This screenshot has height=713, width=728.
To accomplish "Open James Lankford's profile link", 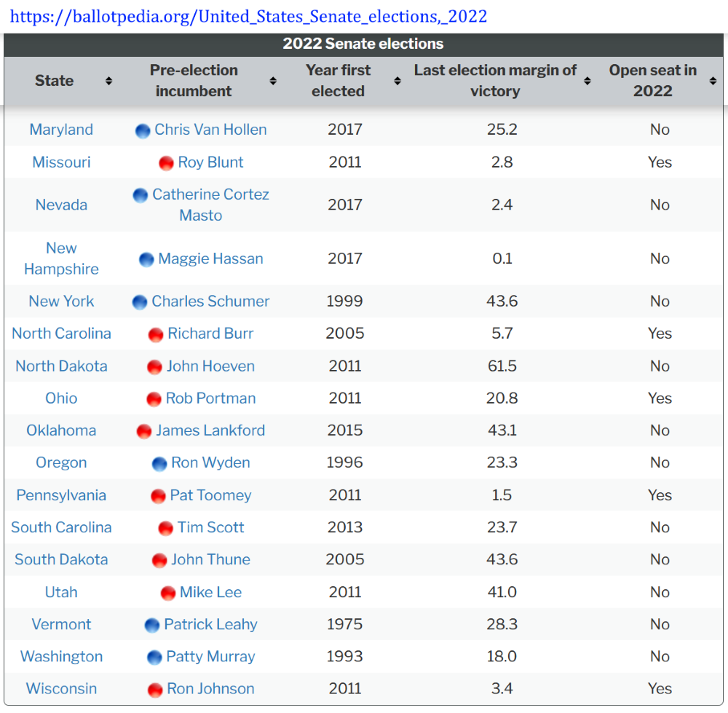I will point(210,430).
